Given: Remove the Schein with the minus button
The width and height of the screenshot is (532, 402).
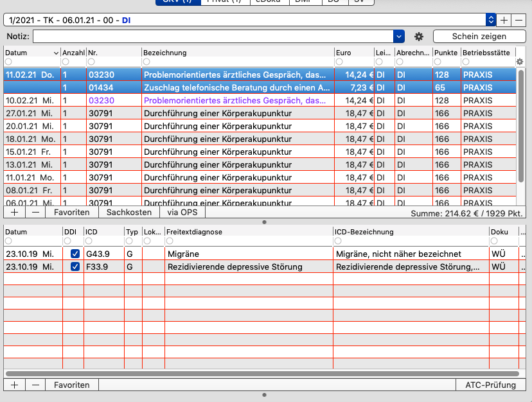Looking at the screenshot, I should [x=519, y=21].
